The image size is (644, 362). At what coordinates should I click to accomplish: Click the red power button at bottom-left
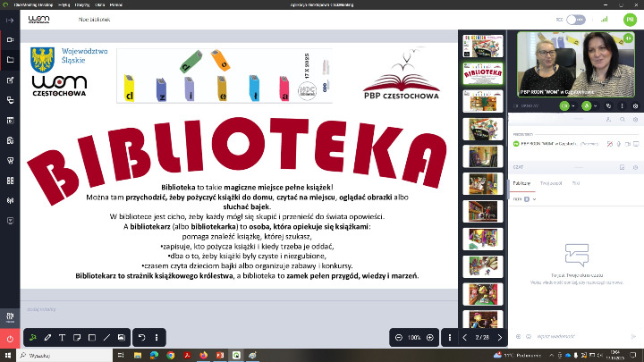tap(10, 339)
